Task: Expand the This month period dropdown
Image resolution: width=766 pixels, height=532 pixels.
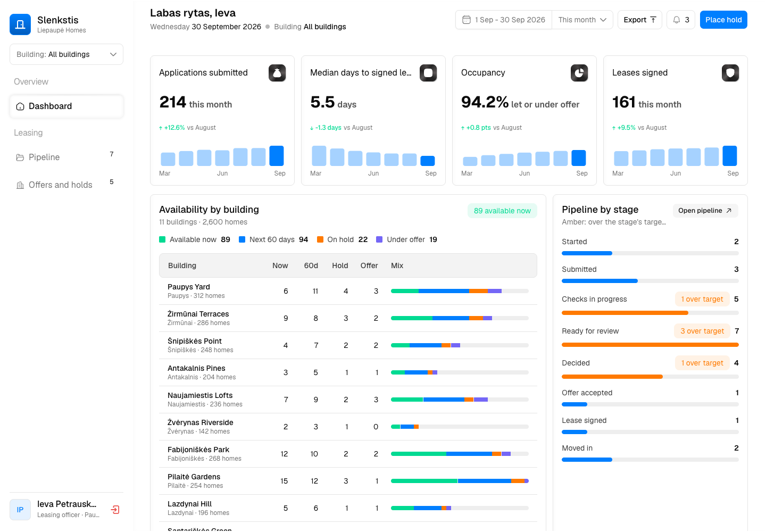Action: point(582,20)
